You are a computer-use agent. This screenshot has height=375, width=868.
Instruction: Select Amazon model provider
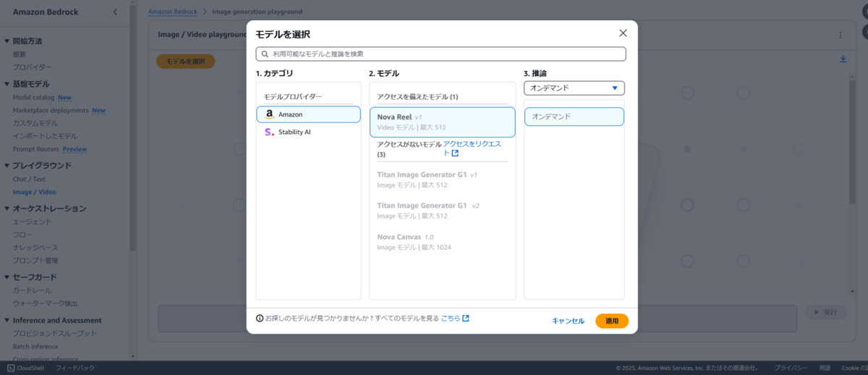(x=308, y=114)
